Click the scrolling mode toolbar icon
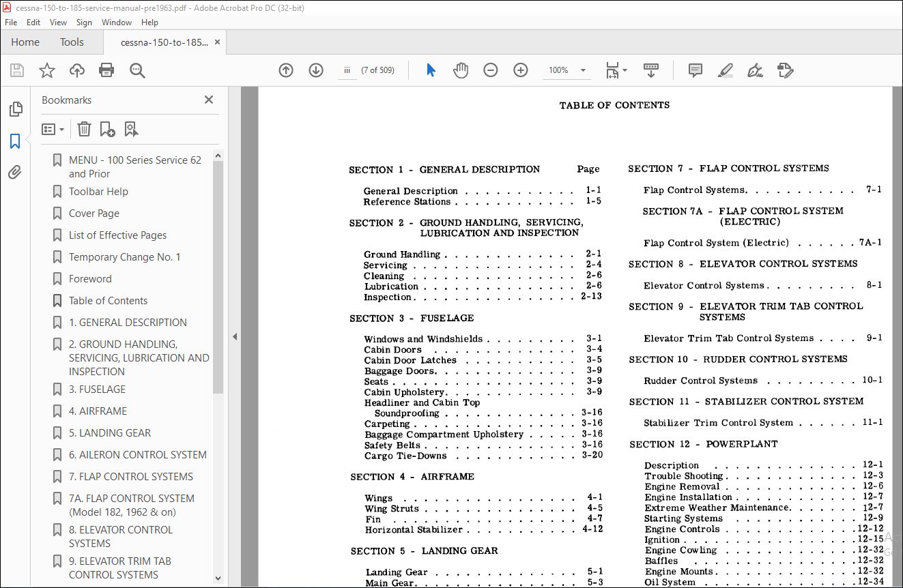 pos(650,70)
